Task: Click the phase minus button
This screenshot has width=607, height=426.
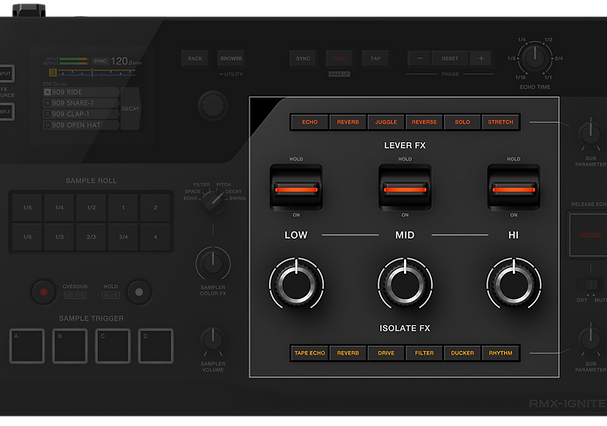Action: pos(420,58)
